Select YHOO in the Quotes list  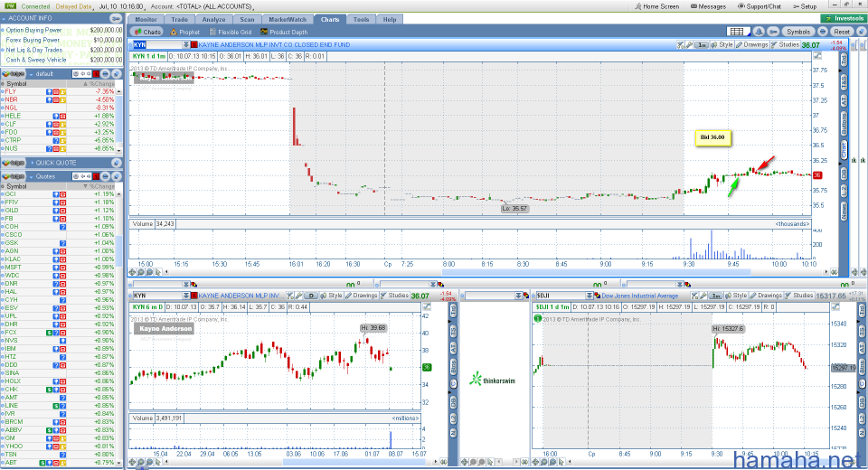pos(58,446)
